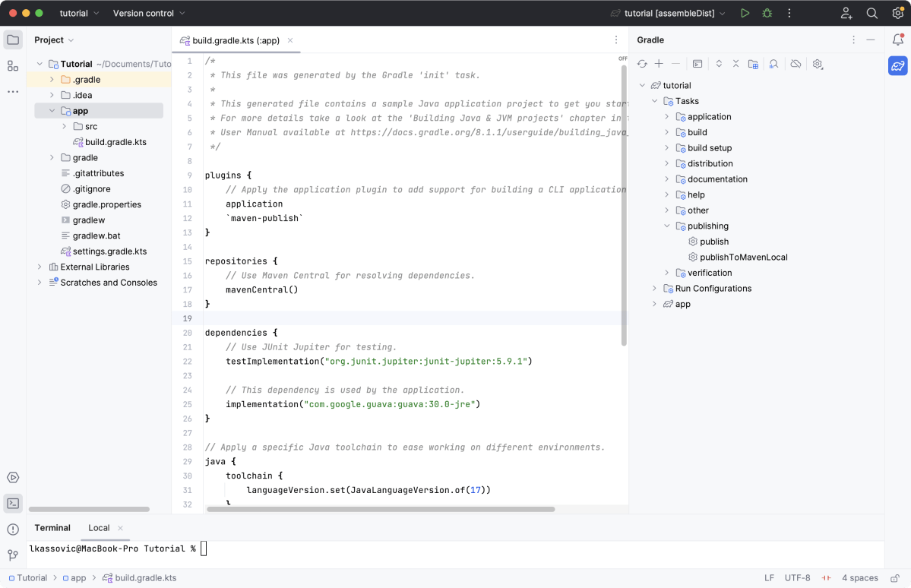The height and width of the screenshot is (588, 911).
Task: Open the Structure tool window icon
Action: click(13, 65)
